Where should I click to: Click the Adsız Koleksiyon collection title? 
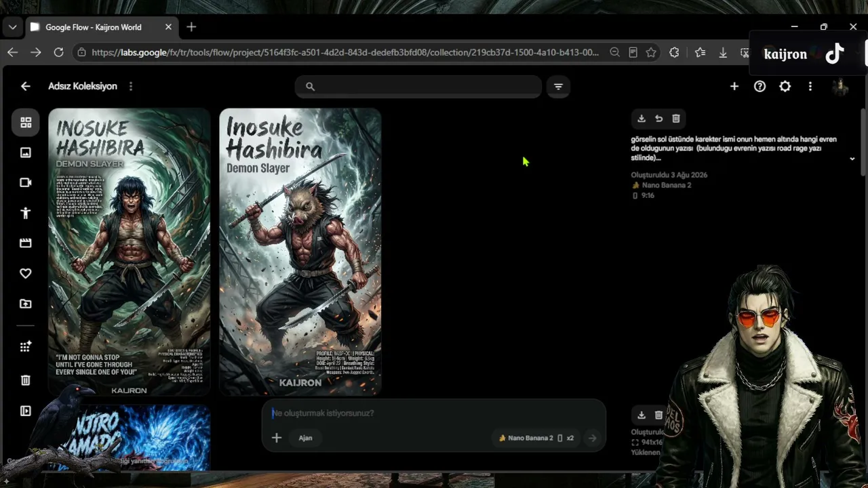(x=83, y=86)
